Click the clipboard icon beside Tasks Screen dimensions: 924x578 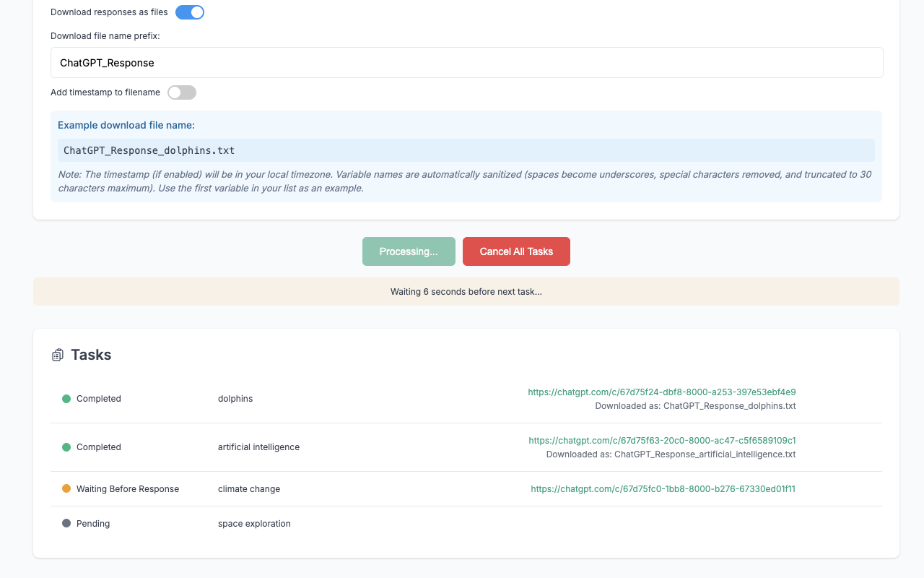click(x=58, y=355)
